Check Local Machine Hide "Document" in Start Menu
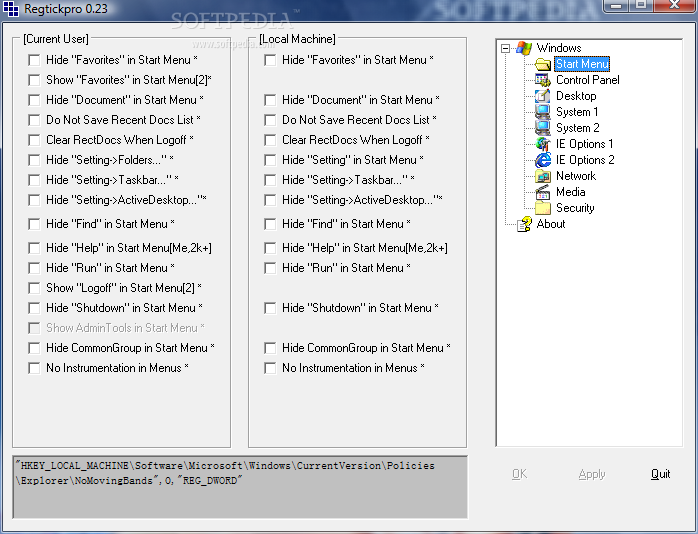The image size is (698, 534). [270, 100]
